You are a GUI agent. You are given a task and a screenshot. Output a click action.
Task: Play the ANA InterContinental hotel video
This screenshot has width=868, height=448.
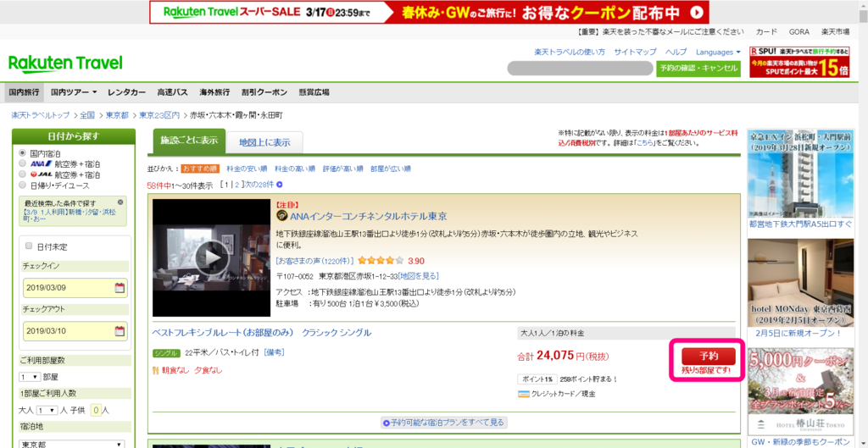tap(210, 257)
